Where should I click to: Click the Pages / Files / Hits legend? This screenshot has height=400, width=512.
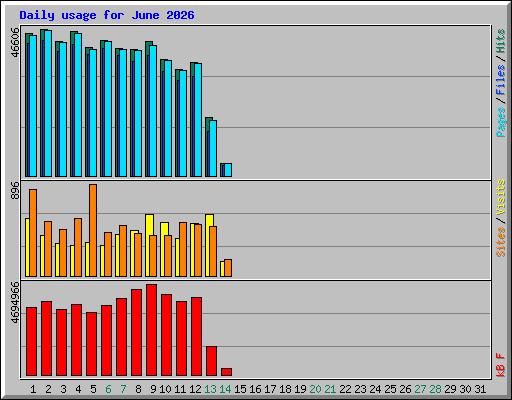501,83
